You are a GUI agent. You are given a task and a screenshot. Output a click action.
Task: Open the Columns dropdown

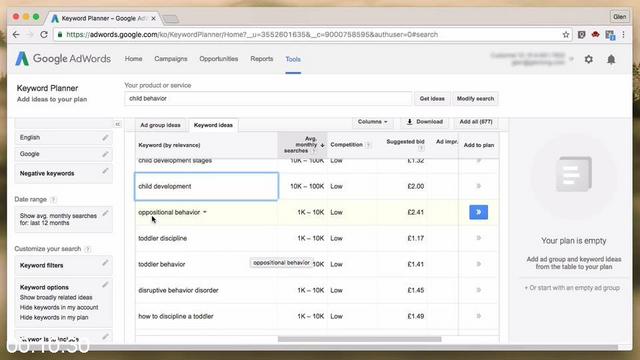click(372, 122)
